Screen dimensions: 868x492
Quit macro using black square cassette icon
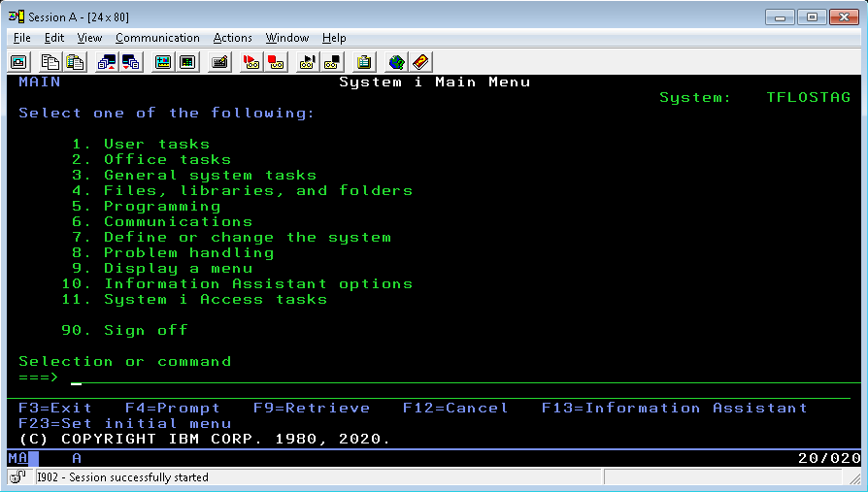pyautogui.click(x=332, y=62)
